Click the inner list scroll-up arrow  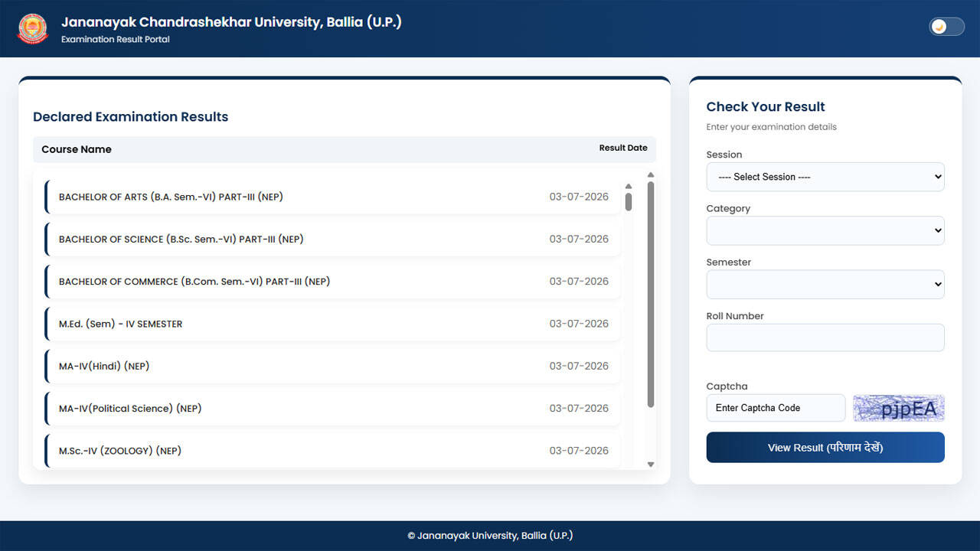click(629, 186)
